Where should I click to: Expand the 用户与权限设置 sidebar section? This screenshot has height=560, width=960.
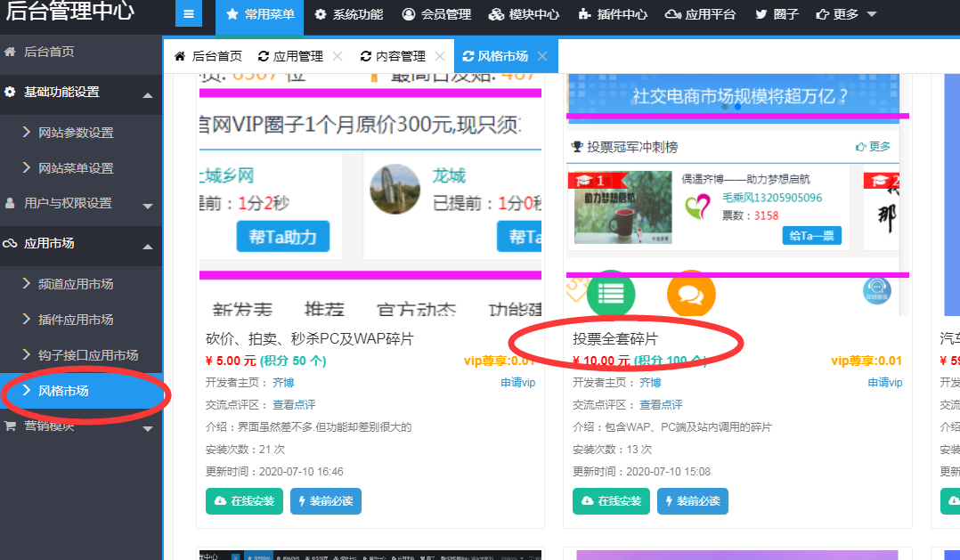pos(148,205)
